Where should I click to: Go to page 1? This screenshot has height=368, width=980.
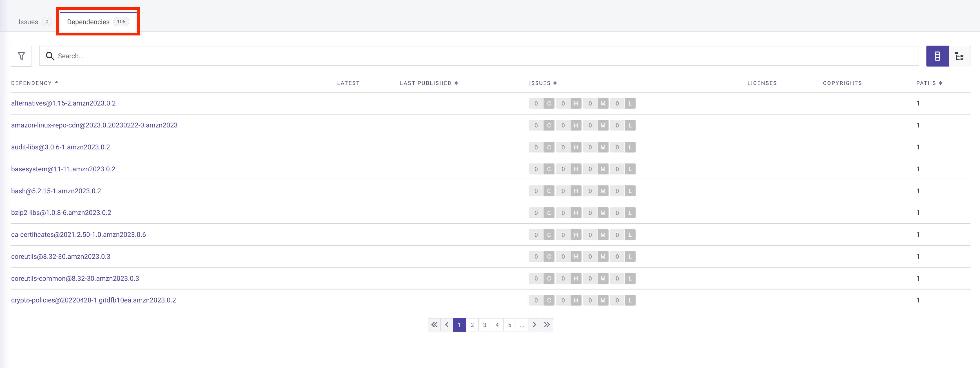click(460, 325)
